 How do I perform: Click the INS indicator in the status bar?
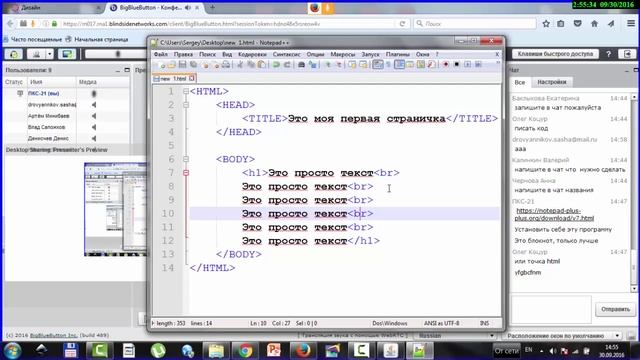pos(484,323)
